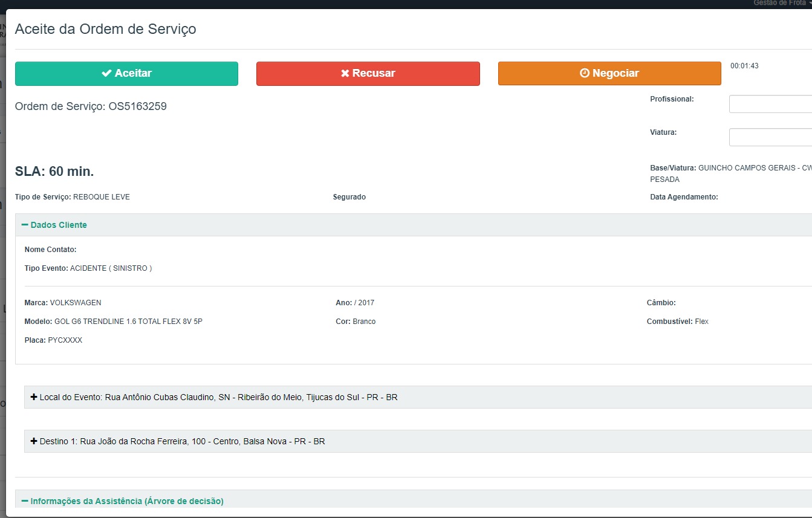This screenshot has width=812, height=518.
Task: Click the Combustível Flex value
Action: point(701,322)
